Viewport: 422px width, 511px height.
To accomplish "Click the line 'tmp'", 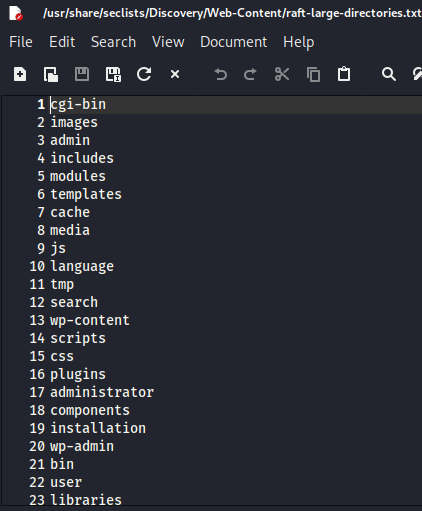I will point(62,284).
